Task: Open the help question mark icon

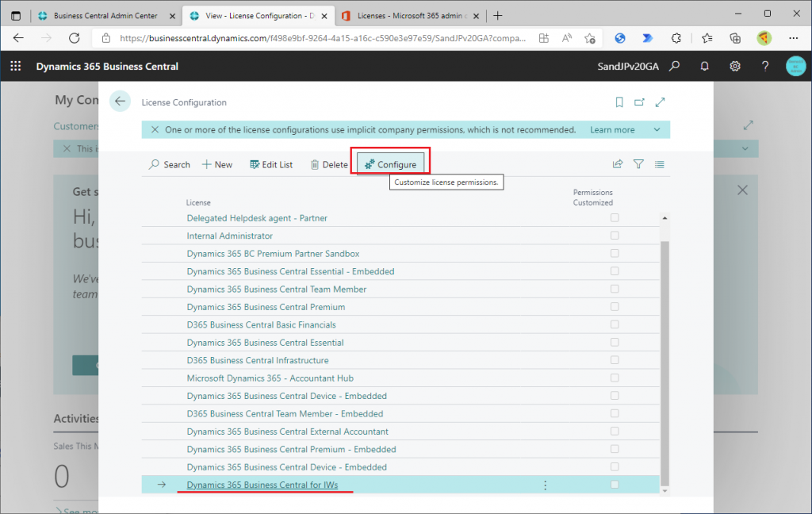Action: [765, 67]
